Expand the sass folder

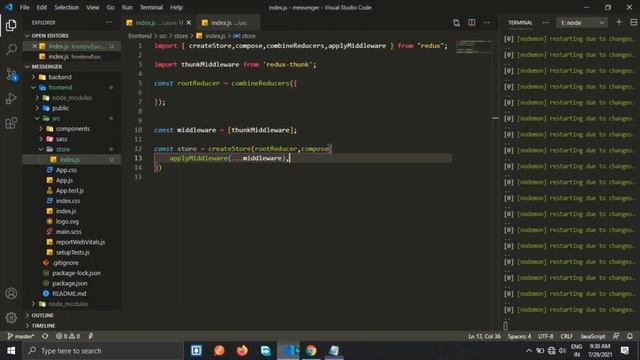pyautogui.click(x=41, y=139)
